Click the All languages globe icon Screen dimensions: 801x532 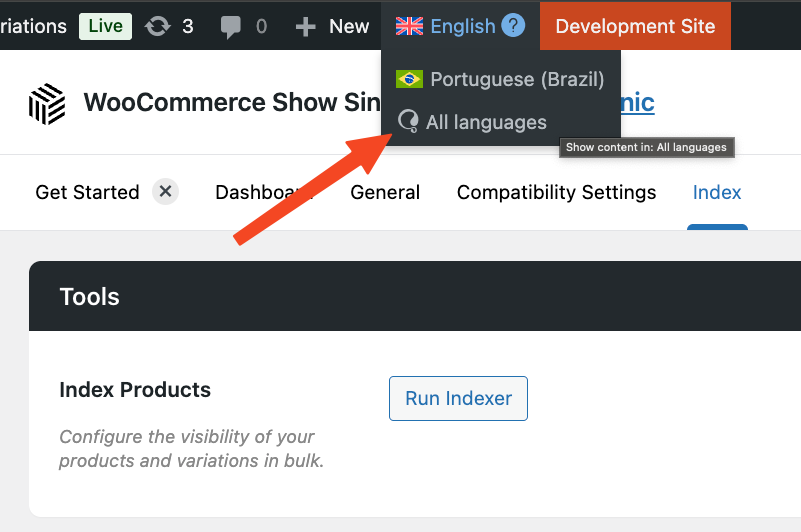coord(409,122)
